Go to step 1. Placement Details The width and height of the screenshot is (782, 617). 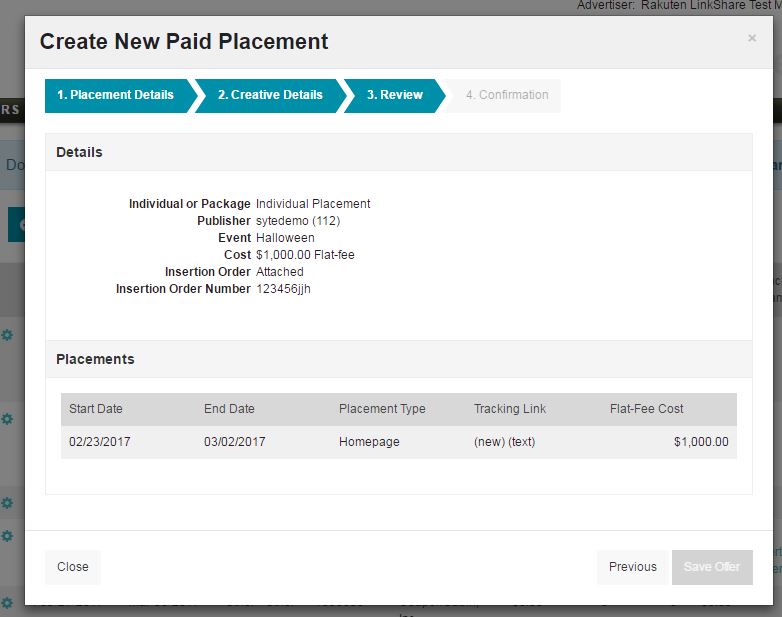pyautogui.click(x=115, y=95)
